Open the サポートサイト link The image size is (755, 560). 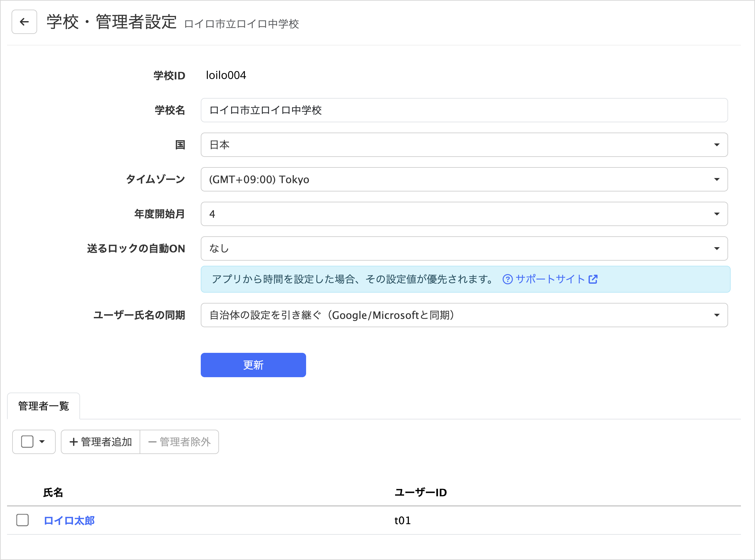(x=550, y=279)
